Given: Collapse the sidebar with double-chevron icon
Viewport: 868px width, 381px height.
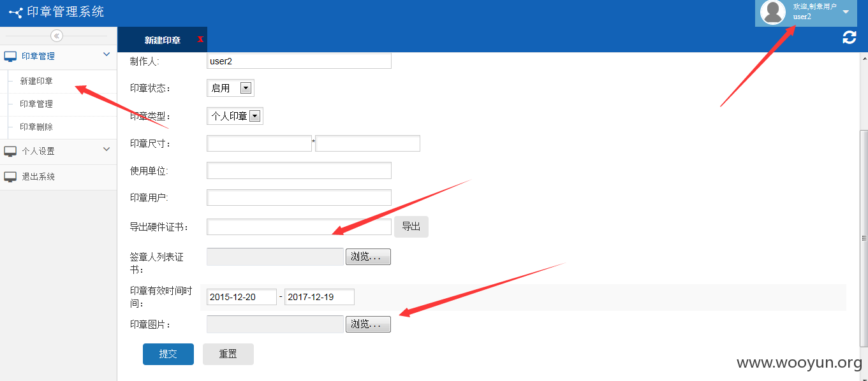Looking at the screenshot, I should [x=57, y=36].
